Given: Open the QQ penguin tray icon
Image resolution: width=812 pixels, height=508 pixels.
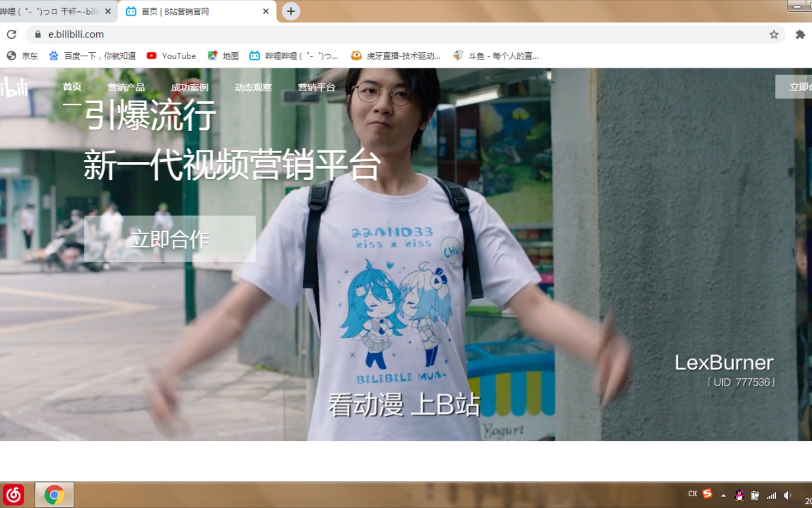Looking at the screenshot, I should tap(739, 495).
